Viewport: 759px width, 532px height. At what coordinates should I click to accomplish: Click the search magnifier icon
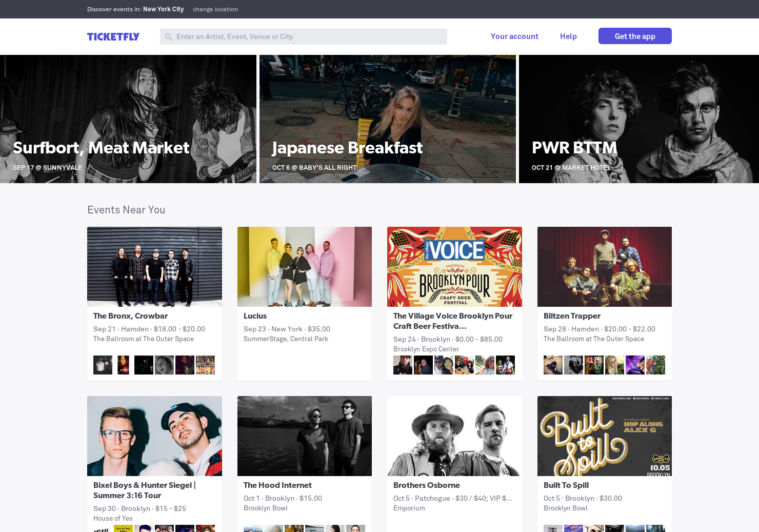pyautogui.click(x=169, y=36)
